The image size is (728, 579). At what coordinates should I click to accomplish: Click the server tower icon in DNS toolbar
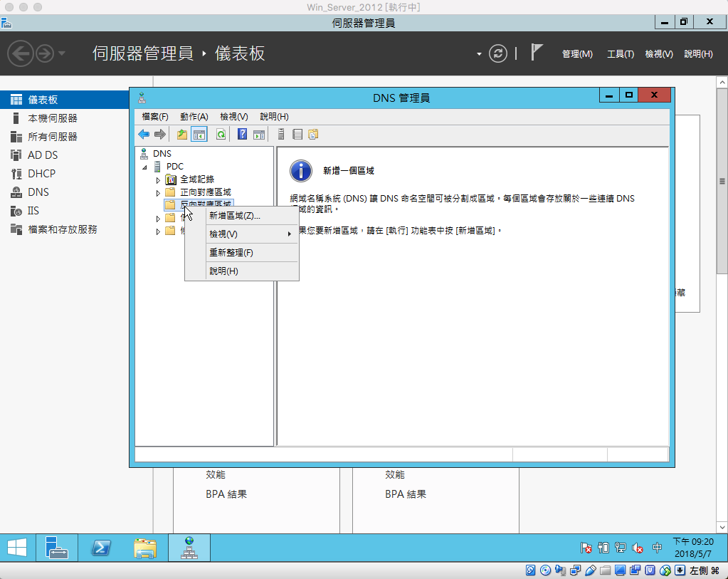pyautogui.click(x=281, y=135)
